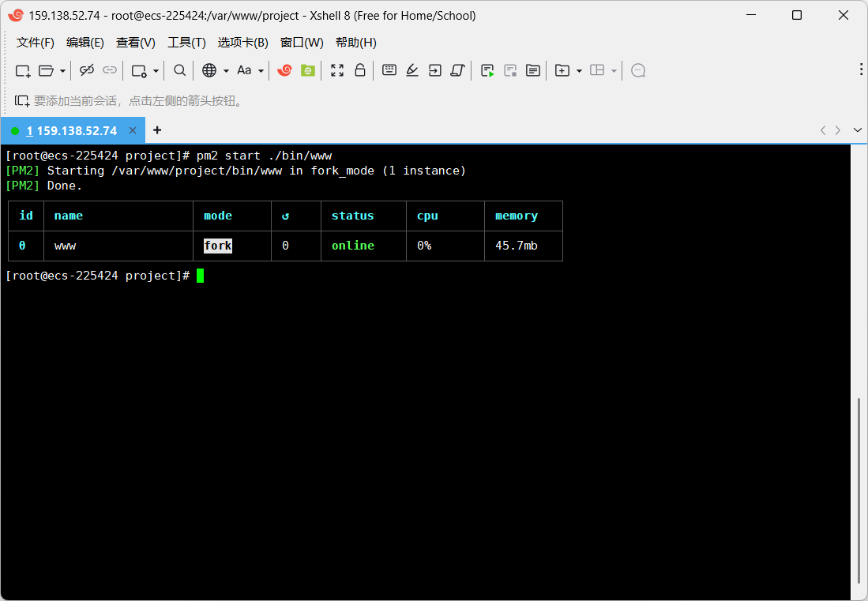868x601 pixels.
Task: Click the Open session folder icon
Action: (46, 71)
